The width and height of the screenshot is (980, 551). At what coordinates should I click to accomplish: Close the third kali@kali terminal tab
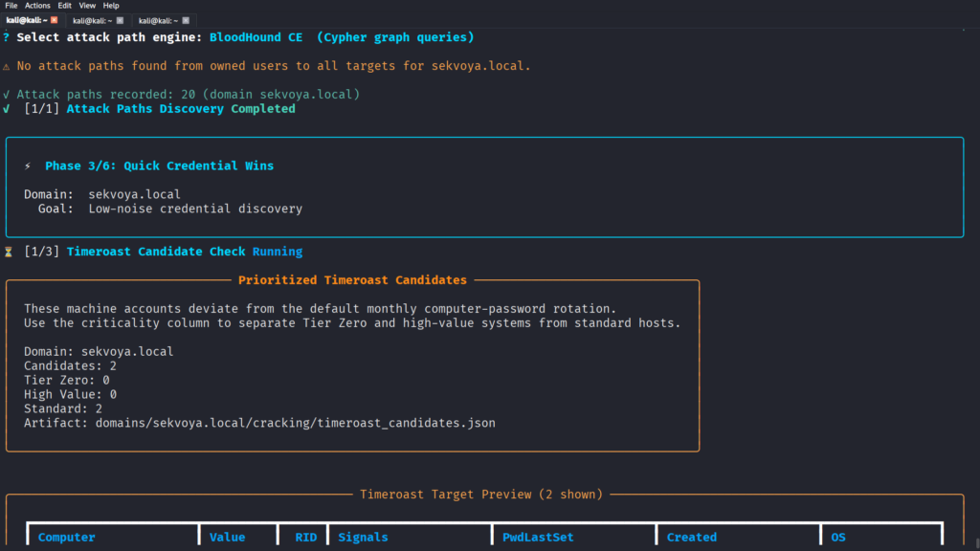(x=186, y=21)
